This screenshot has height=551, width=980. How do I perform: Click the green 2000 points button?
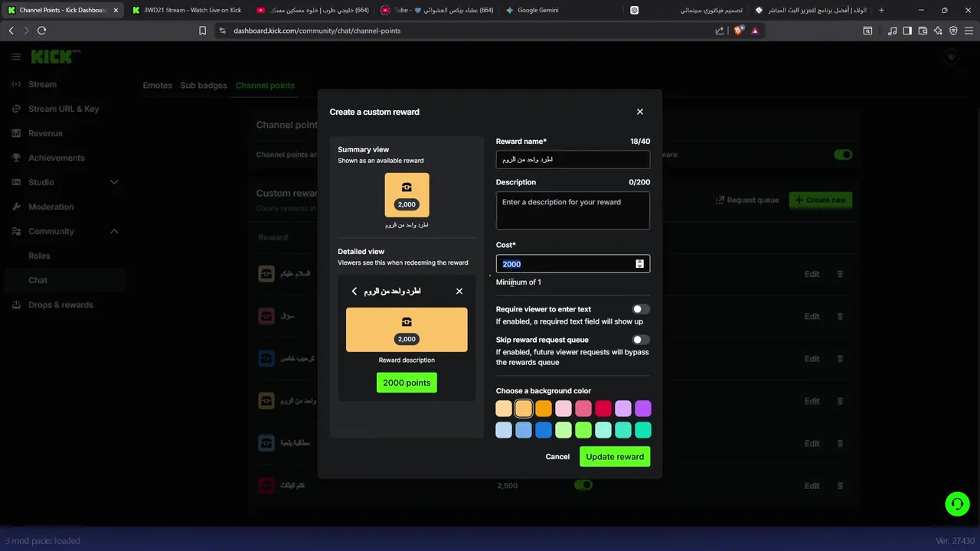[407, 383]
